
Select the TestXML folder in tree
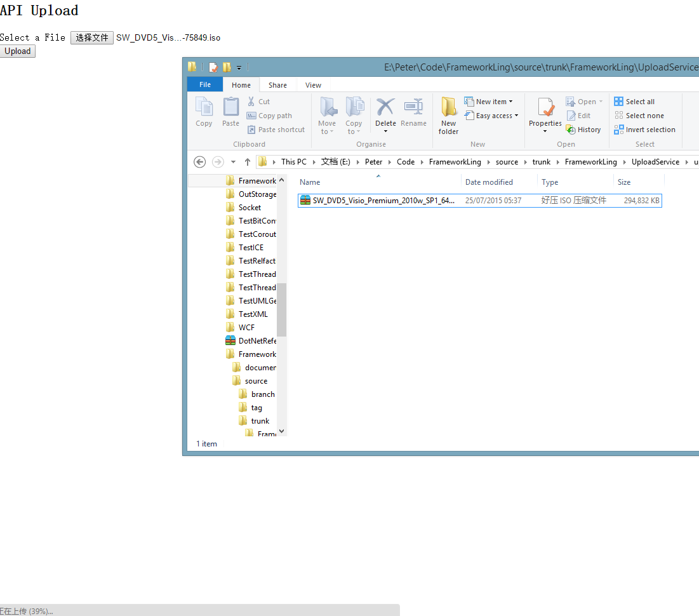247,314
